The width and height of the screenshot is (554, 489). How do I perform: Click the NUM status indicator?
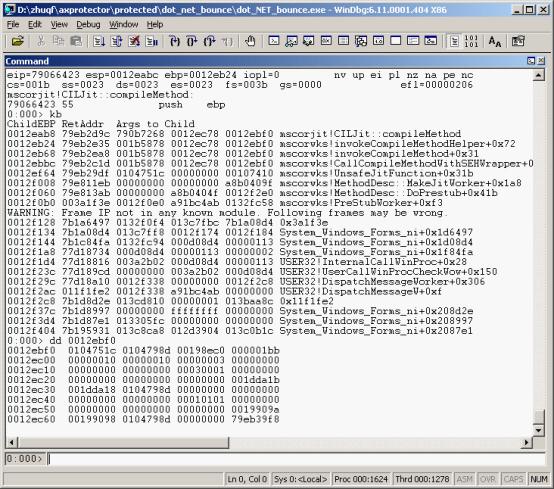tap(538, 479)
